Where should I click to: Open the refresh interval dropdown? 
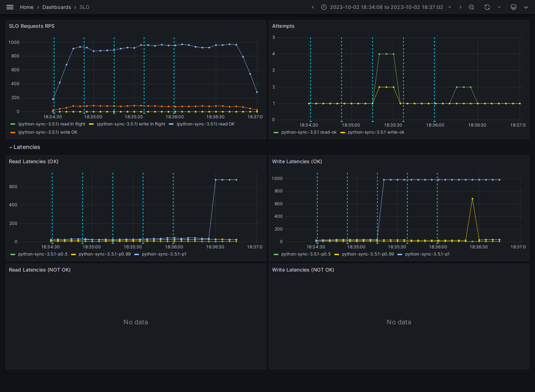499,7
